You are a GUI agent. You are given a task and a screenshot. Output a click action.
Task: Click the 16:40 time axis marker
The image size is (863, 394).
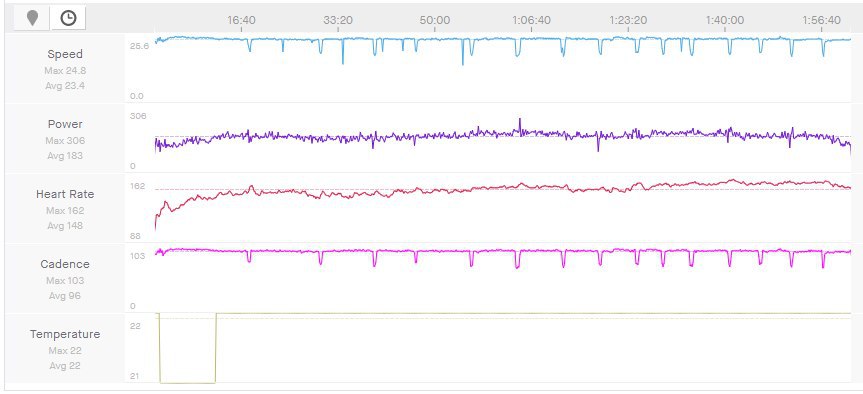pos(241,20)
